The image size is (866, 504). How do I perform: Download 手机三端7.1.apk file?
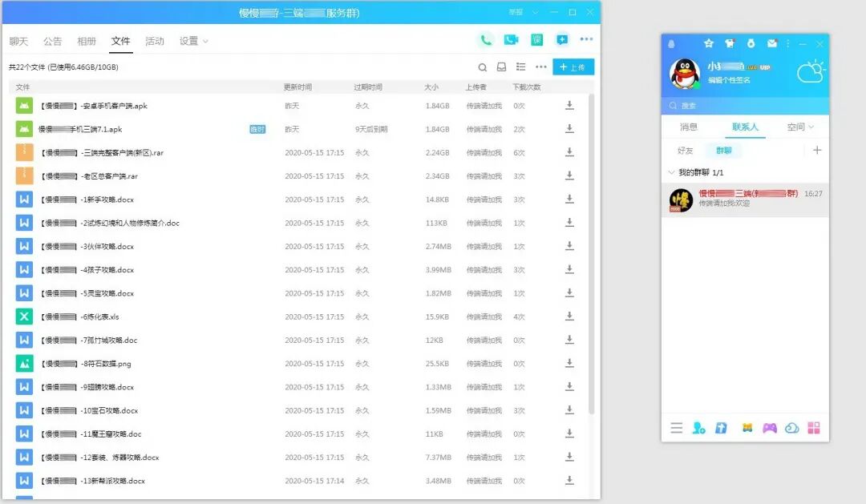click(x=569, y=129)
